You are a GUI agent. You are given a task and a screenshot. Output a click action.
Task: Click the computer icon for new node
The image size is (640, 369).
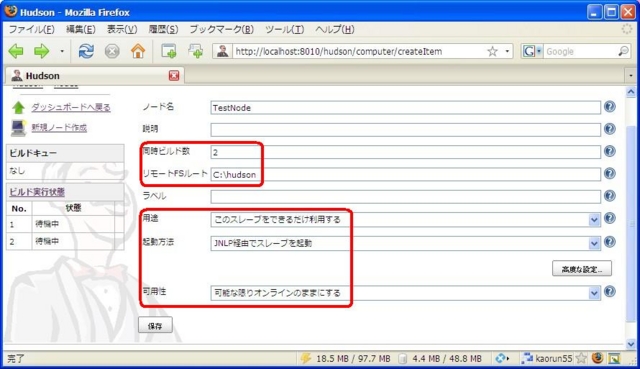18,128
